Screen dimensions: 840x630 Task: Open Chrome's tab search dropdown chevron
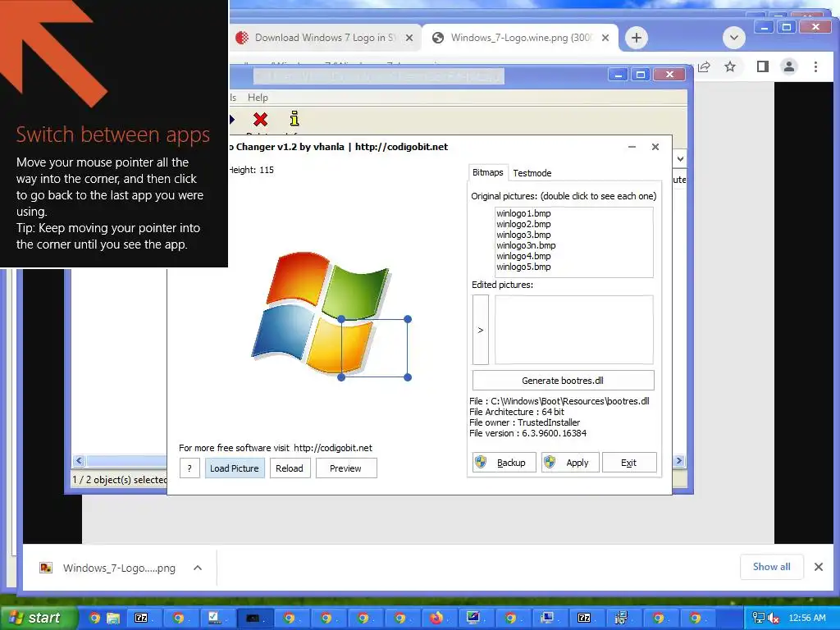tap(734, 38)
